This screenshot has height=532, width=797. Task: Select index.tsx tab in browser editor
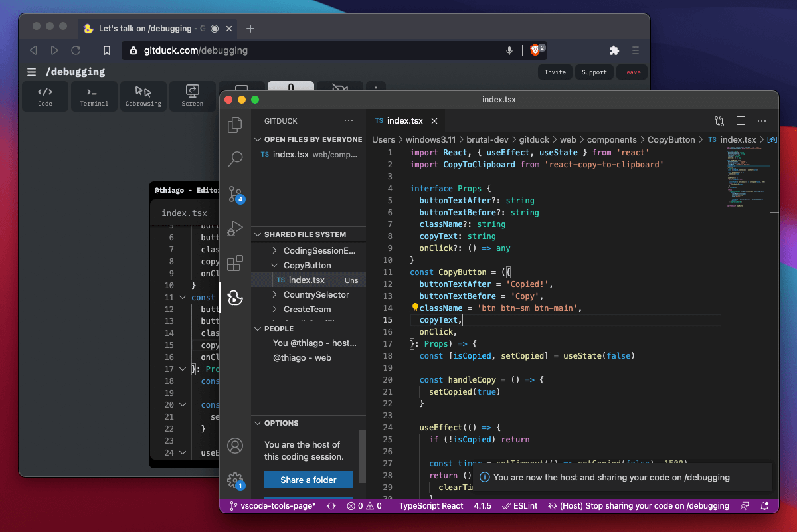point(184,213)
